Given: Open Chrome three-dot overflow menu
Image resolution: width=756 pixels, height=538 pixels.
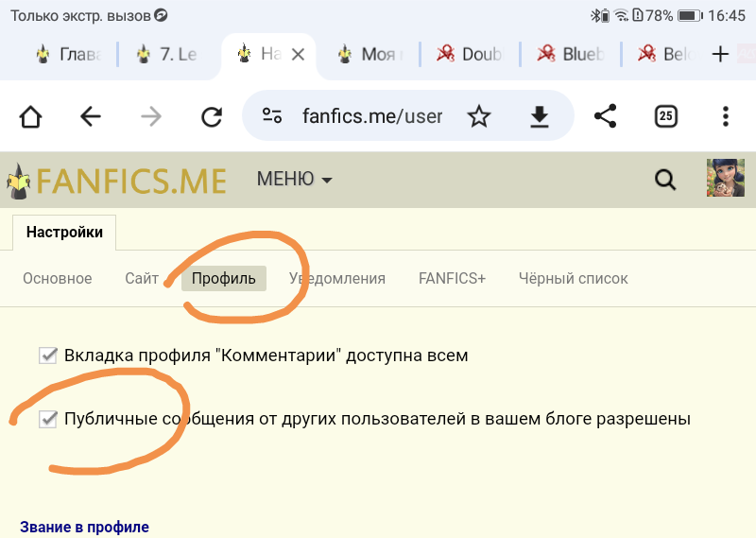Looking at the screenshot, I should click(725, 116).
